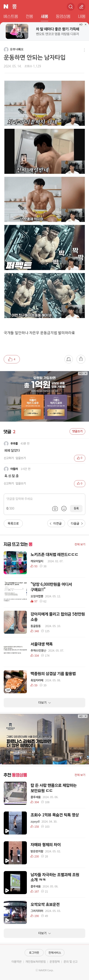Tap the write-post pencil icon
The height and width of the screenshot is (980, 89).
(x=81, y=6)
